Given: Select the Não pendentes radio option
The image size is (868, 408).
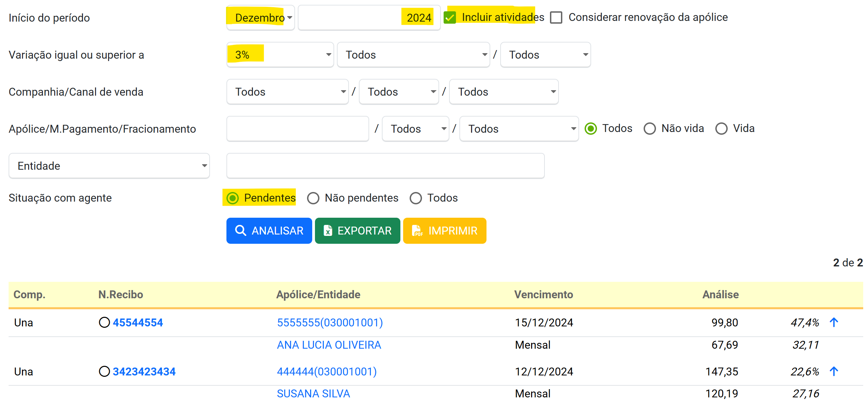Looking at the screenshot, I should pos(313,198).
